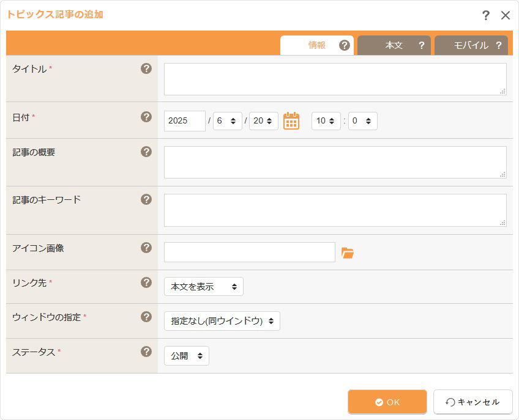Open リンク先 dropdown 本文を表示
This screenshot has width=519, height=420.
[204, 286]
